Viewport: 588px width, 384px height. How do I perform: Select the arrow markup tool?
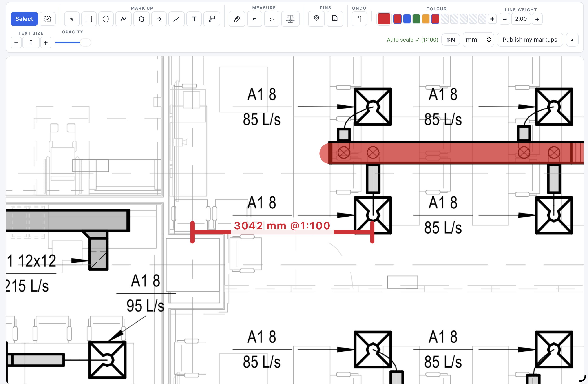click(159, 19)
